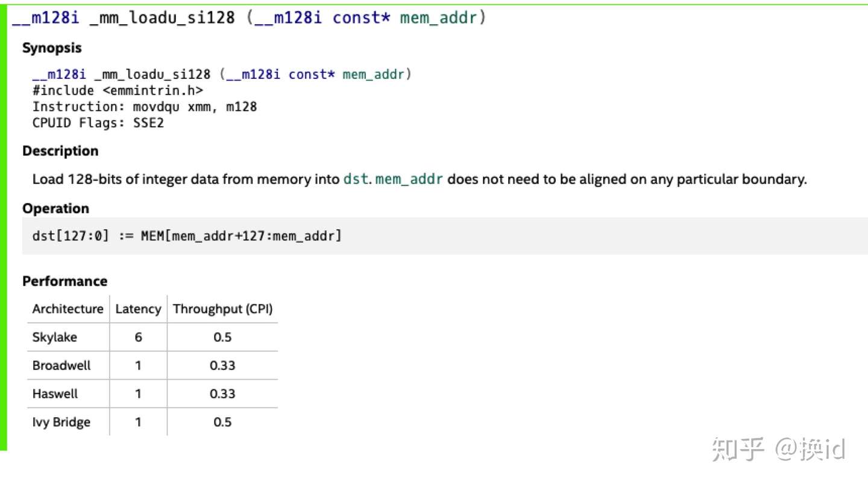Click the function signature line under Synopsis
The width and height of the screenshot is (868, 484).
click(222, 74)
